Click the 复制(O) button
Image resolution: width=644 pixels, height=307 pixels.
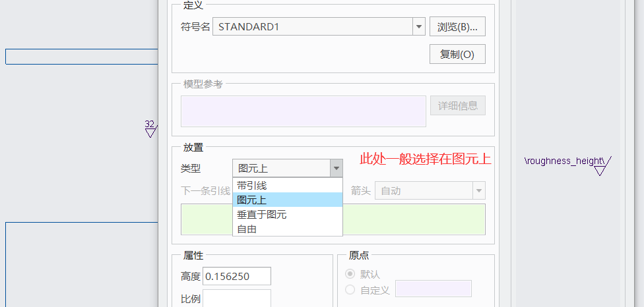coord(457,54)
